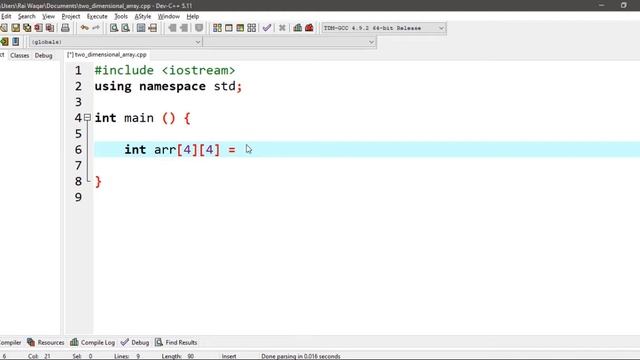Switch to the Debug tab in left panel
The image size is (640, 360).
pos(43,56)
